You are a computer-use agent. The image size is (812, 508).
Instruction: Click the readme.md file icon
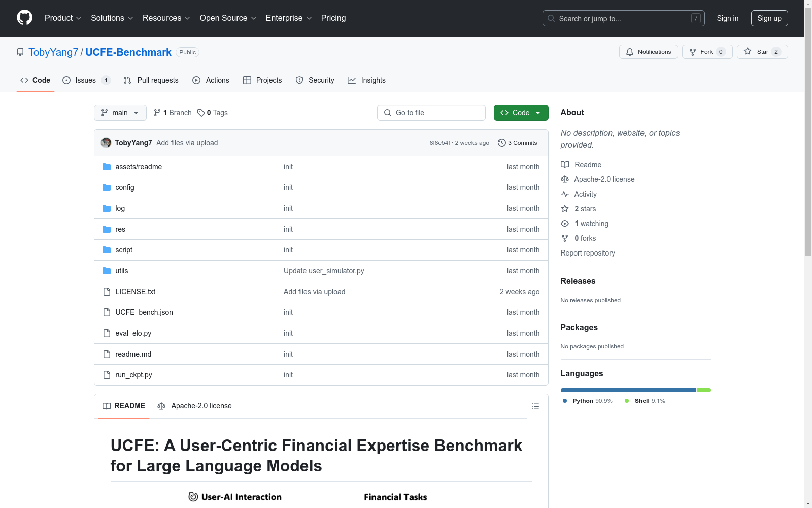pyautogui.click(x=107, y=354)
